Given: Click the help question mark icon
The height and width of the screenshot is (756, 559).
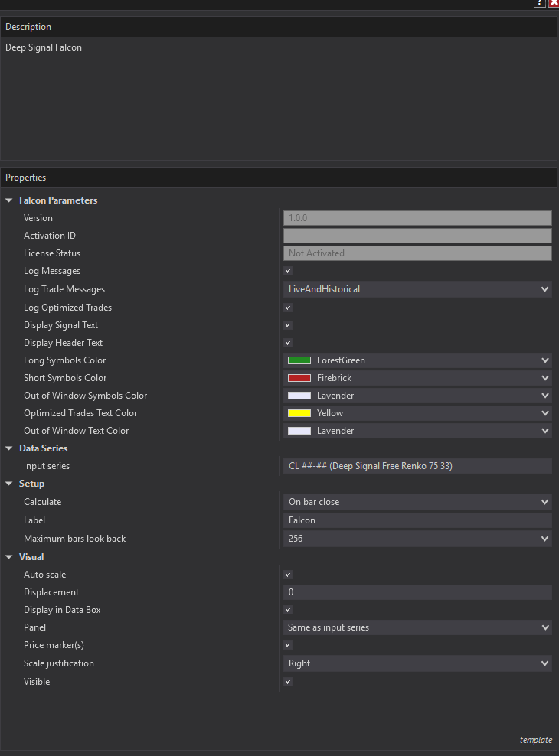Looking at the screenshot, I should (540, 4).
